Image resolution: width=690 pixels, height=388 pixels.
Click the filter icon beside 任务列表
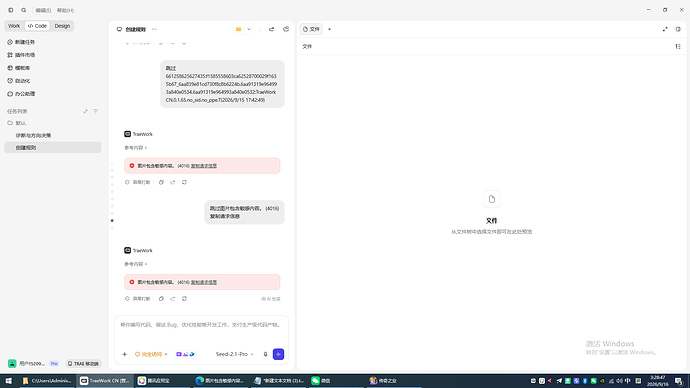[95, 111]
